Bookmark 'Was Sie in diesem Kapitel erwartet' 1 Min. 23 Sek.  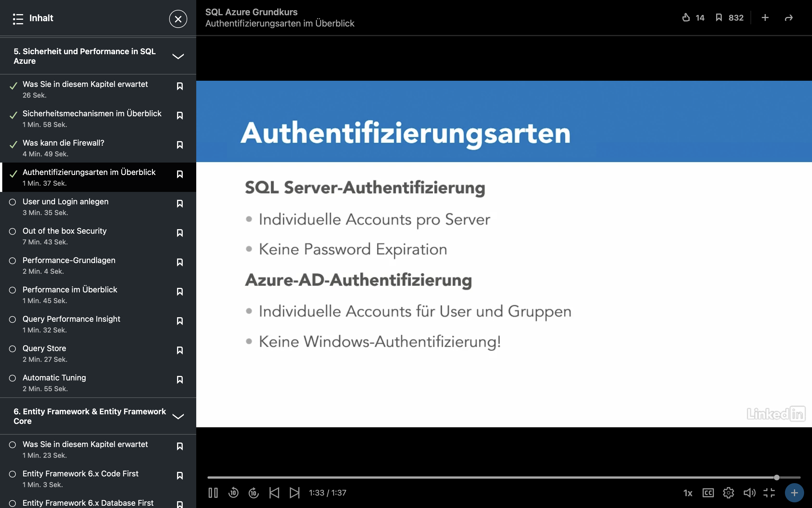tap(180, 446)
